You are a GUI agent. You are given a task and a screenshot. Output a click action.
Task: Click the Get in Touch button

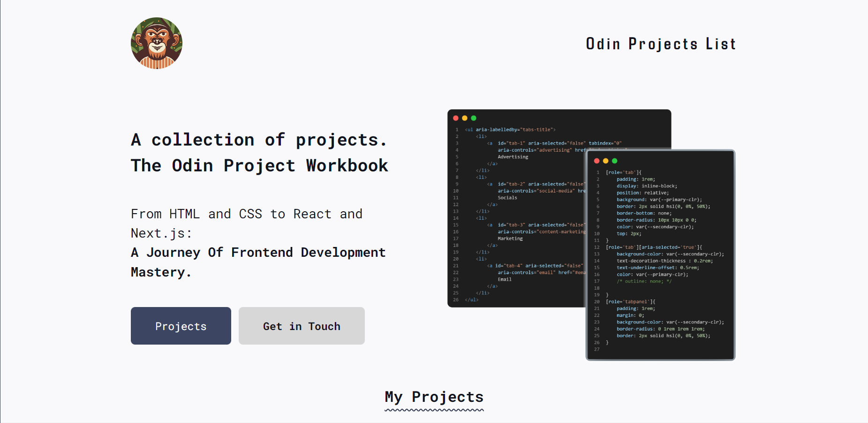(302, 326)
